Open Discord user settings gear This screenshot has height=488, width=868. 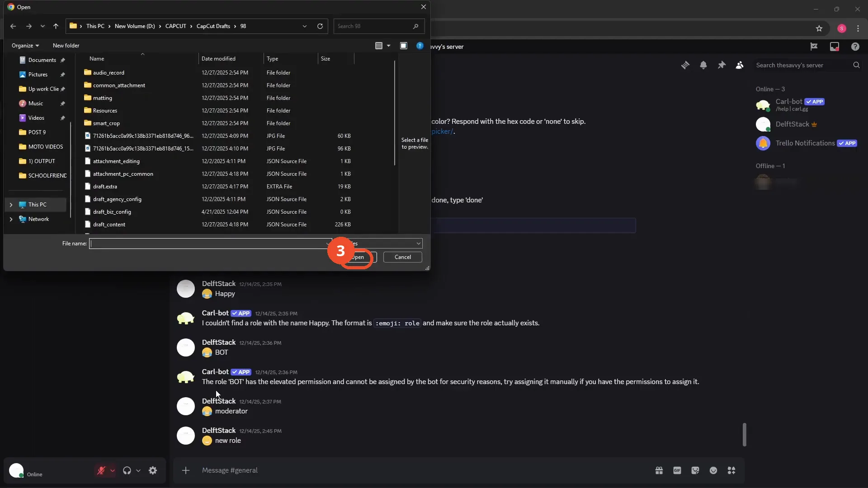coord(153,470)
